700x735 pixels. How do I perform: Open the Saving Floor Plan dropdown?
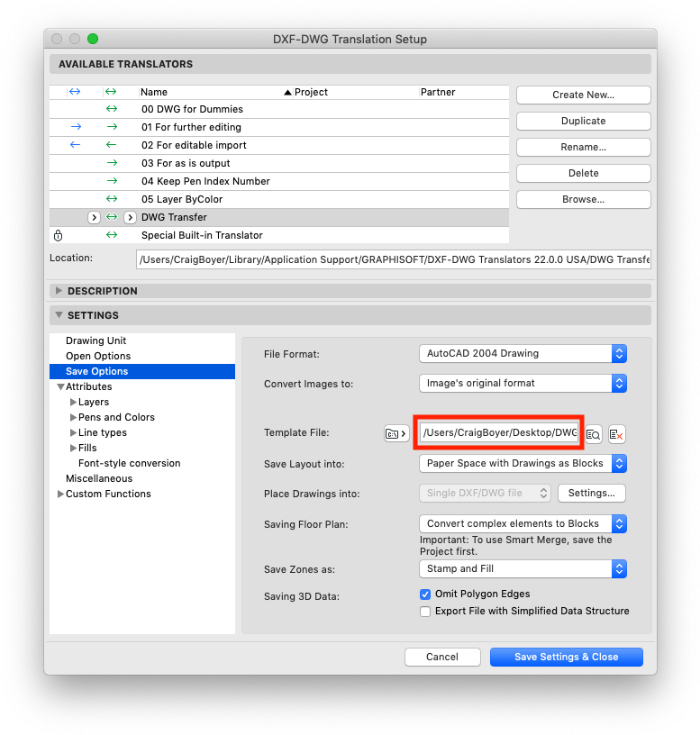tap(523, 523)
